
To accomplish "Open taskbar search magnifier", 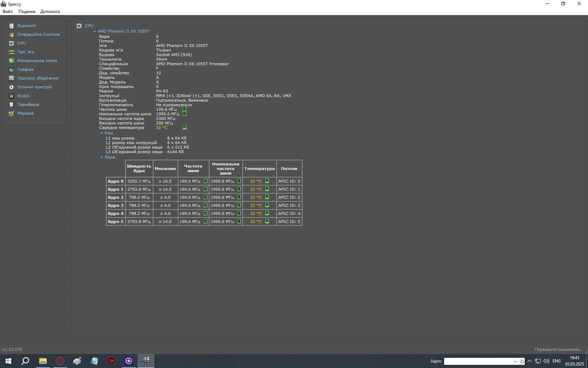I will pos(25,361).
